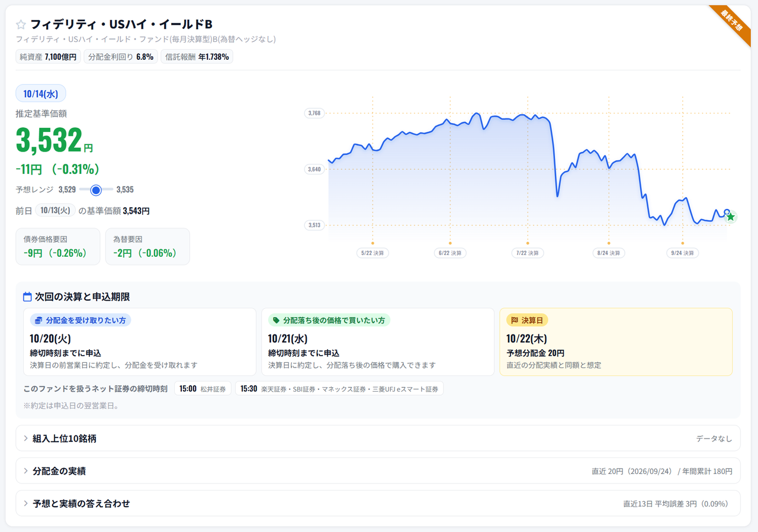Image resolution: width=758 pixels, height=532 pixels.
Task: Toggle the favorite star beside the fund name
Action: tap(21, 25)
